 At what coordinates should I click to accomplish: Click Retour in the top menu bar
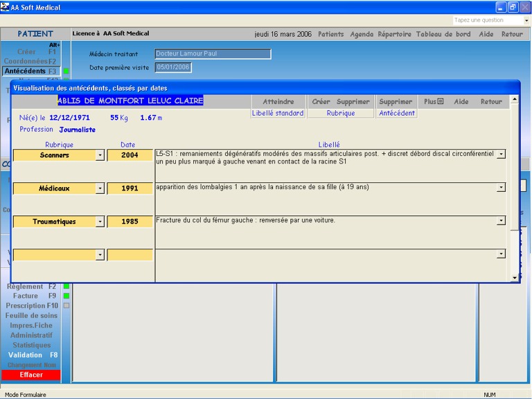pos(512,34)
